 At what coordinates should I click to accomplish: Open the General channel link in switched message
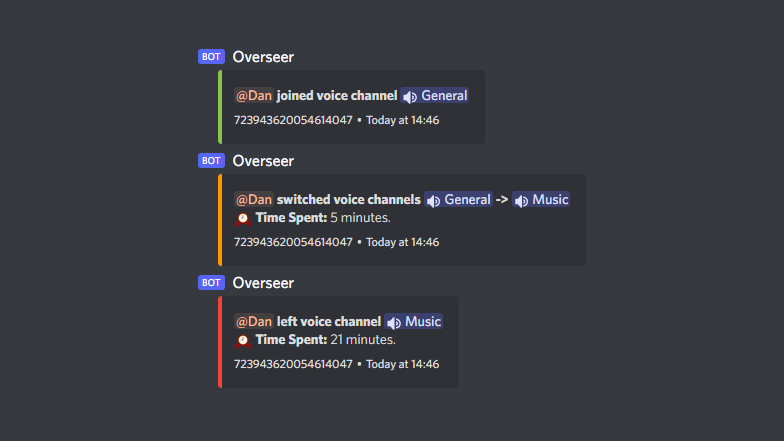tap(458, 200)
